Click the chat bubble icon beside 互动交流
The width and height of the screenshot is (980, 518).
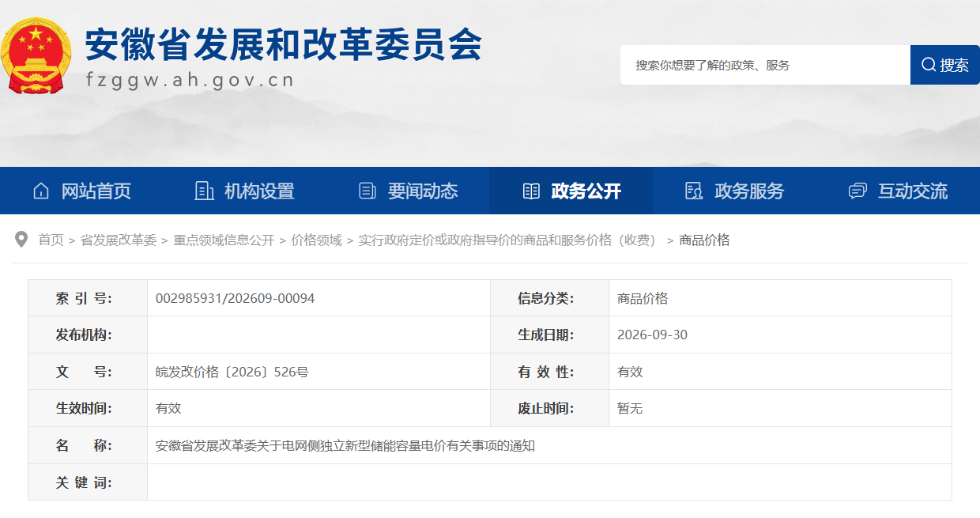point(857,191)
